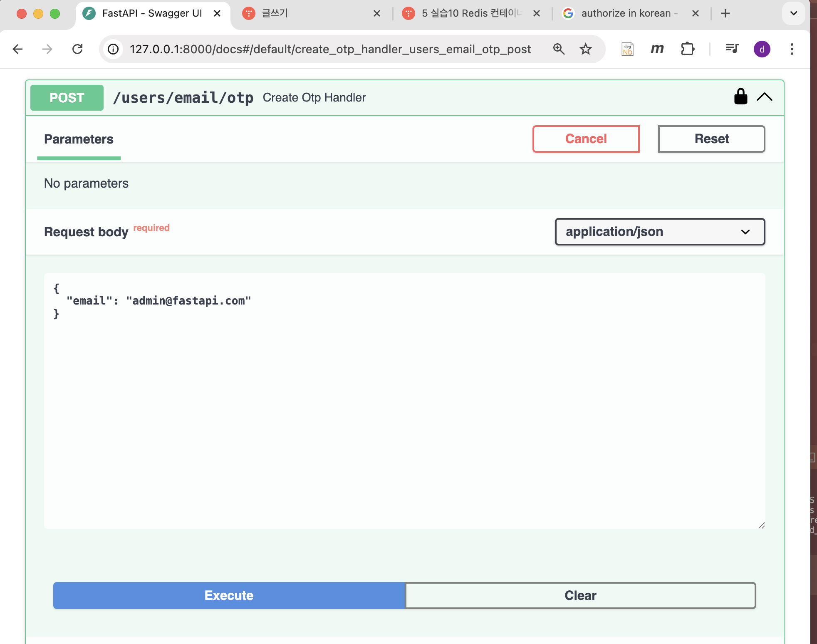
Task: Open the media control playlist icon
Action: point(732,49)
